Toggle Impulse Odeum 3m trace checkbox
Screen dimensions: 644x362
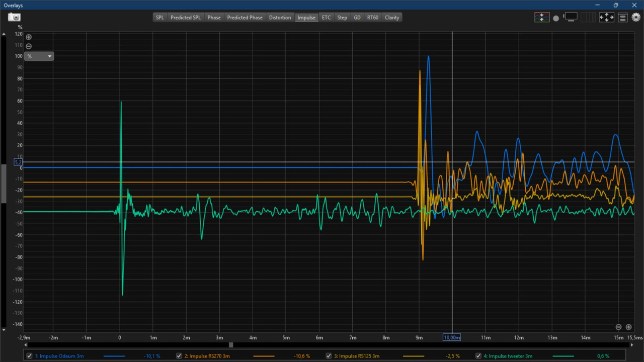point(30,356)
